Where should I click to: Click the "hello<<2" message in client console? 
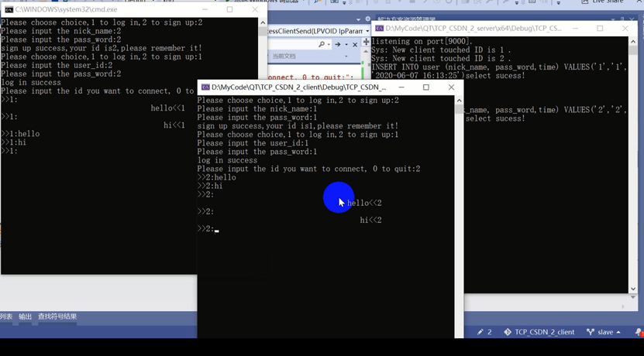(x=364, y=203)
